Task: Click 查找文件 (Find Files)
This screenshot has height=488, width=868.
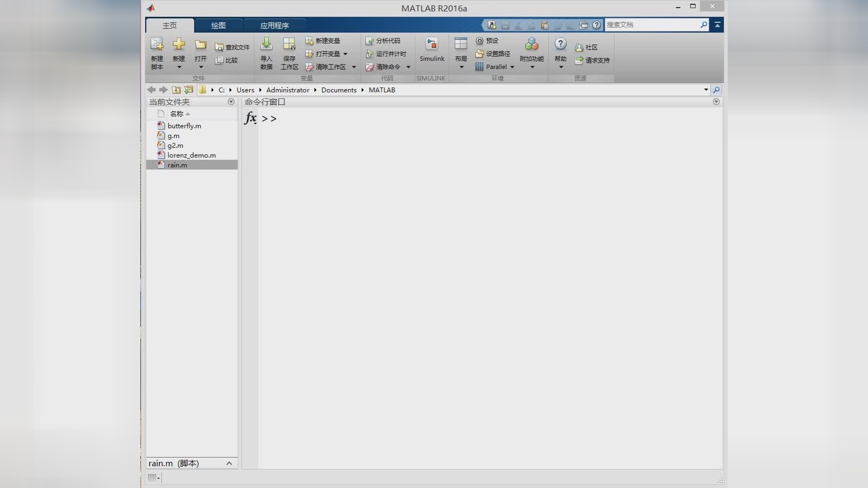Action: coord(232,47)
